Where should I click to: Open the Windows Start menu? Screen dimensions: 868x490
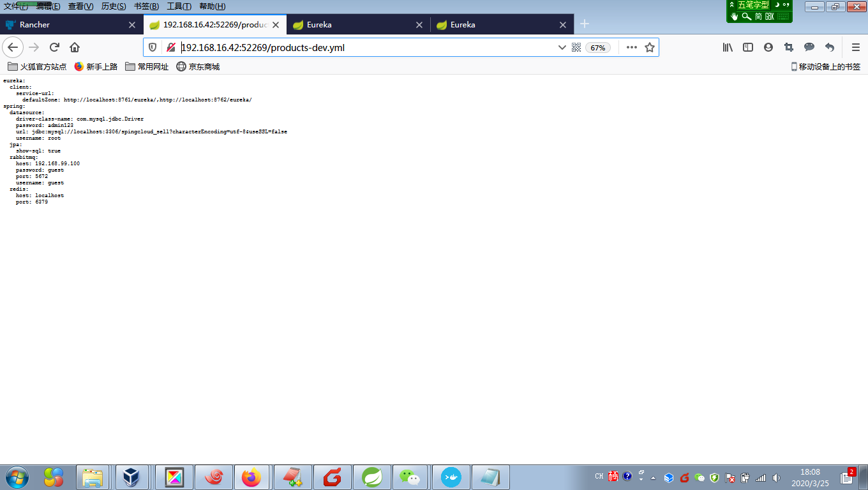coord(16,477)
